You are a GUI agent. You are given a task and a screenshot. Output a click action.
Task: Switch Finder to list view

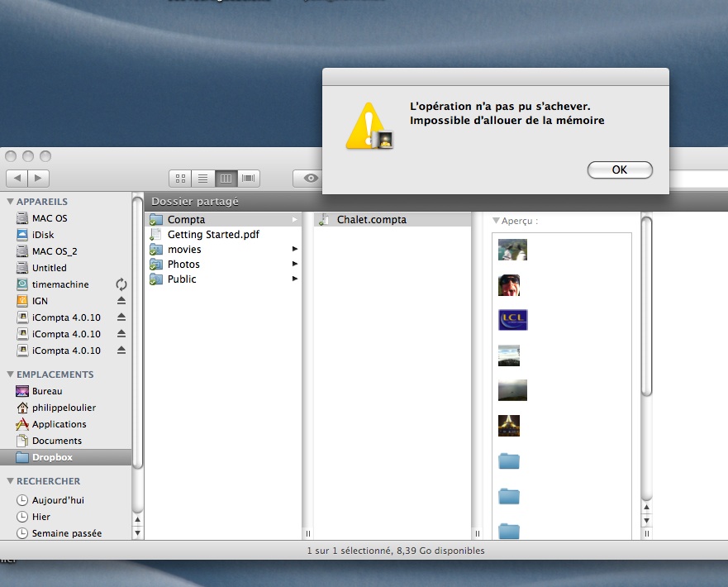[x=203, y=179]
